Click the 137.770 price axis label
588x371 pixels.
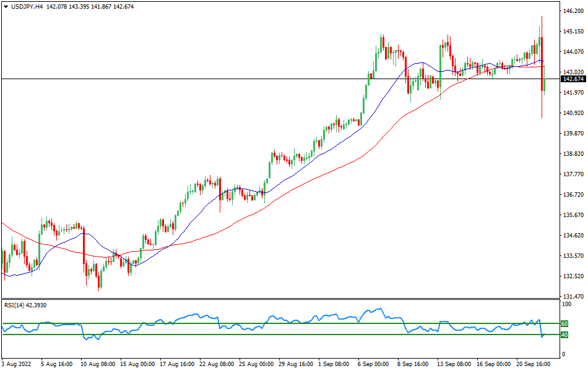[573, 174]
